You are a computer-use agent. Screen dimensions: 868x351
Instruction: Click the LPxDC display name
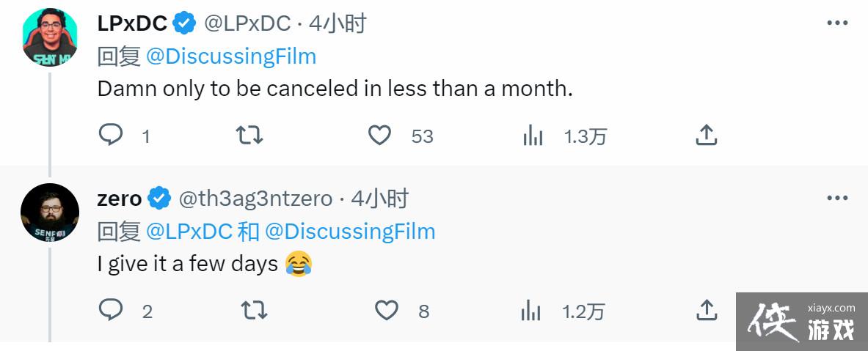tap(132, 23)
